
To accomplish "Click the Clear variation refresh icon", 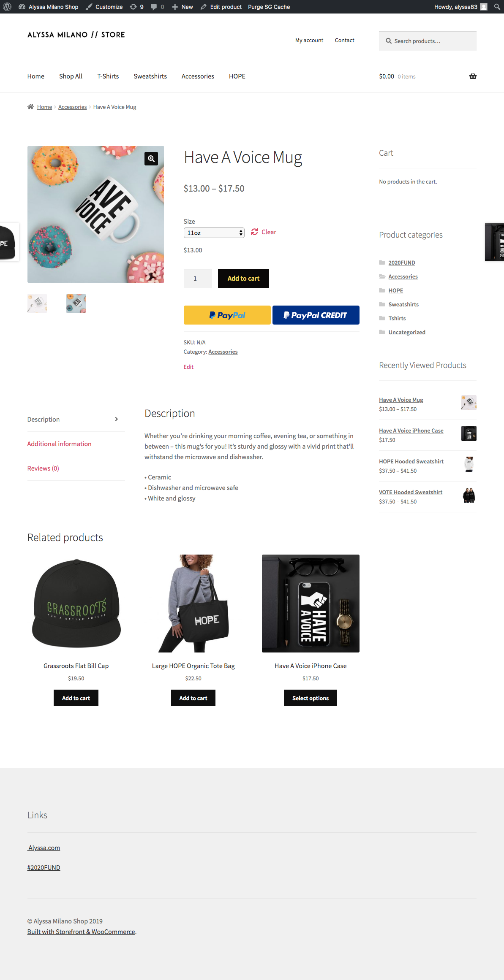I will coord(254,232).
